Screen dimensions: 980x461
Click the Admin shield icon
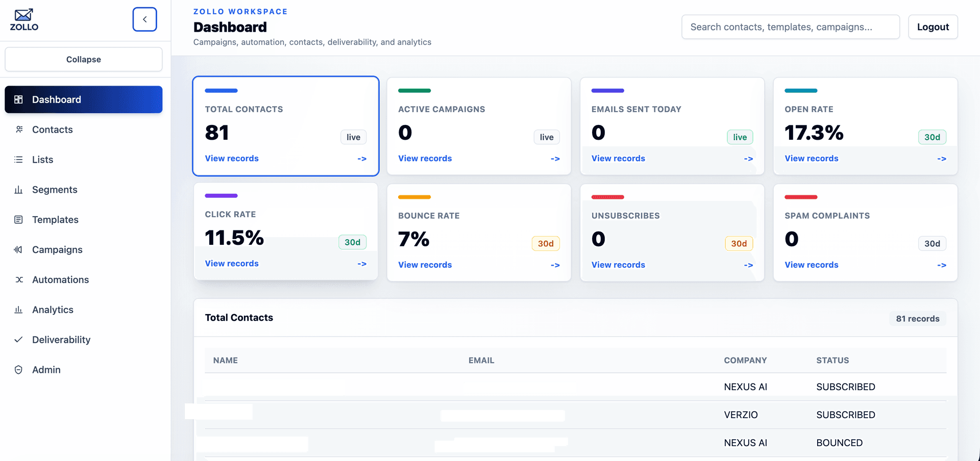[18, 370]
